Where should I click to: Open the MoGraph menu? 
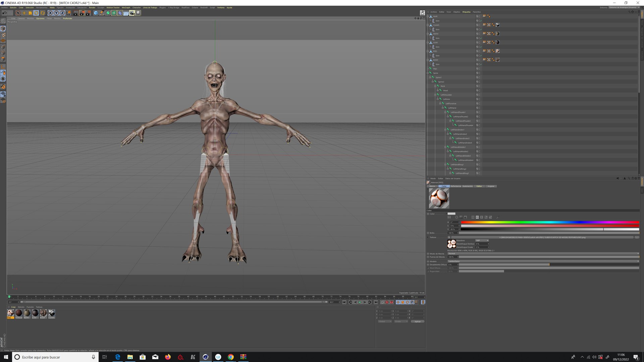(126, 7)
